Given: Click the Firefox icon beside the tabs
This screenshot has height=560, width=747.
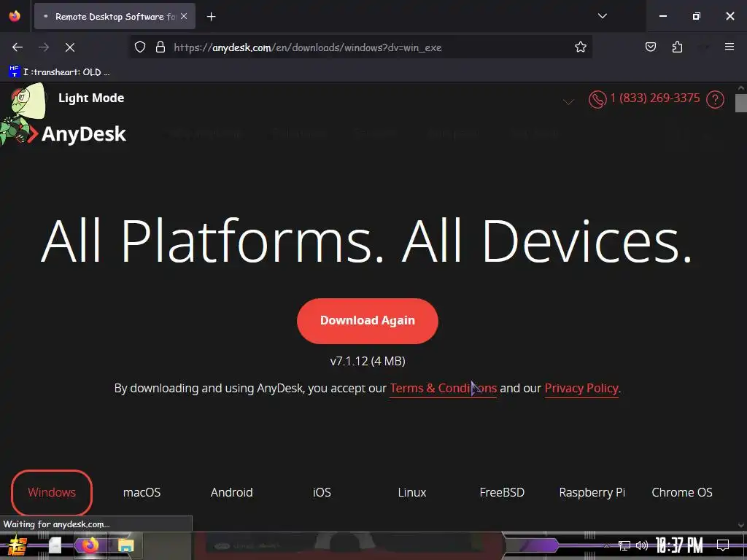Looking at the screenshot, I should tap(15, 16).
